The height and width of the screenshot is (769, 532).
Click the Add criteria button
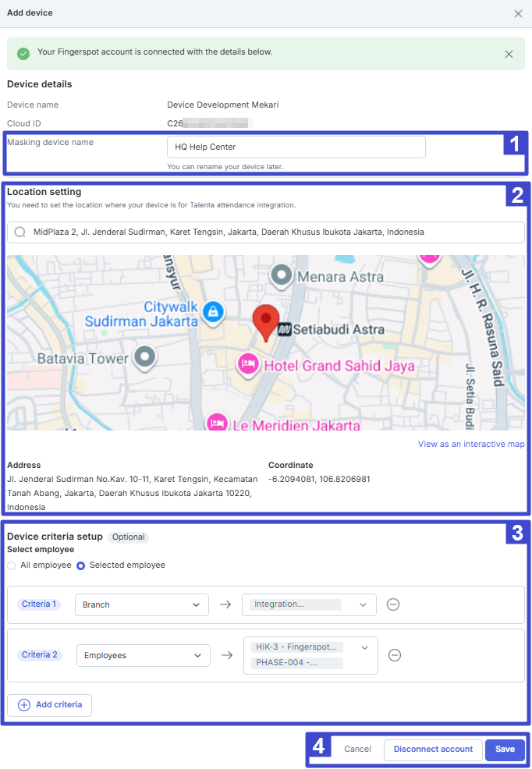coord(50,705)
